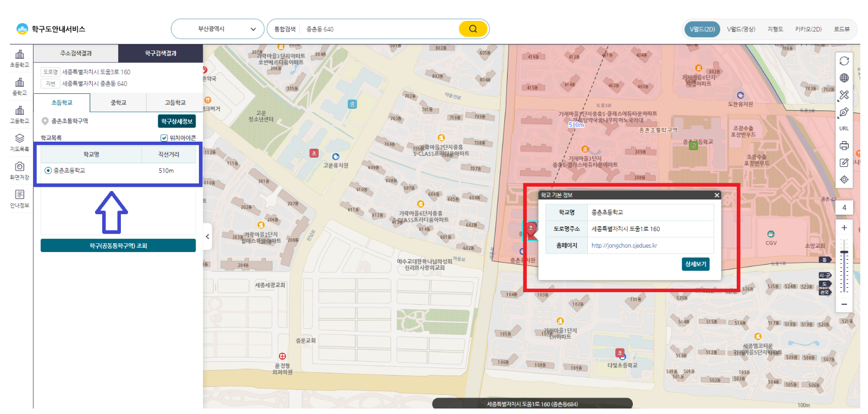Click the print map icon
The height and width of the screenshot is (414, 868).
(844, 146)
